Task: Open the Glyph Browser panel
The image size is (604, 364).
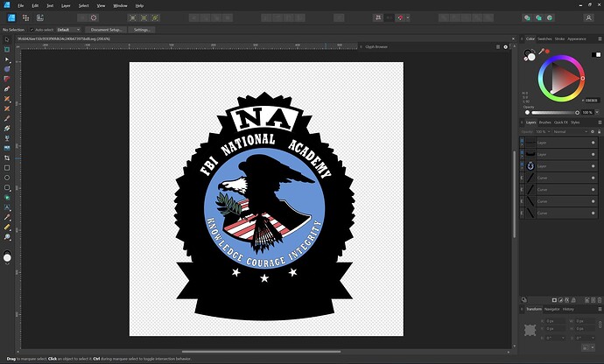Action: coord(376,47)
